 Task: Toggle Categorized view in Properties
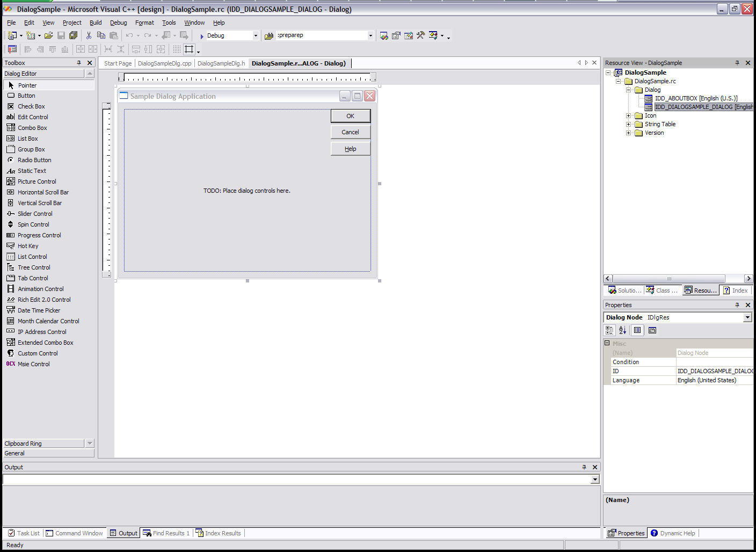click(610, 330)
